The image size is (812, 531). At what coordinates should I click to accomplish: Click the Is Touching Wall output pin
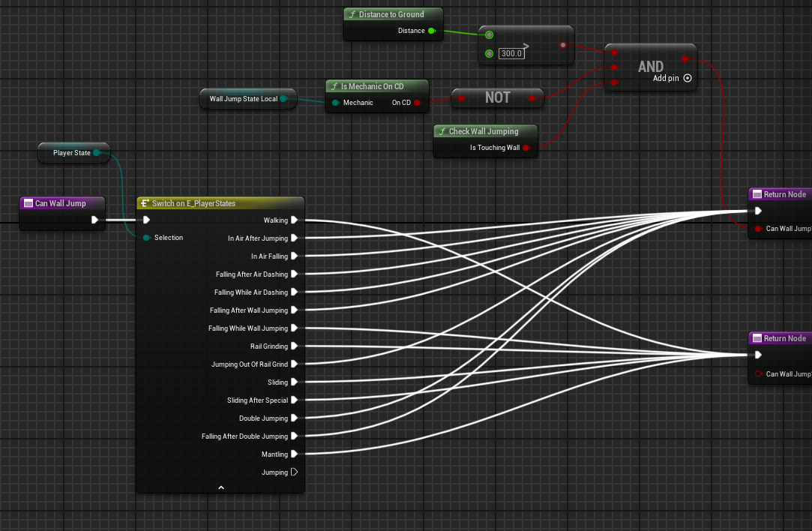[x=526, y=148]
